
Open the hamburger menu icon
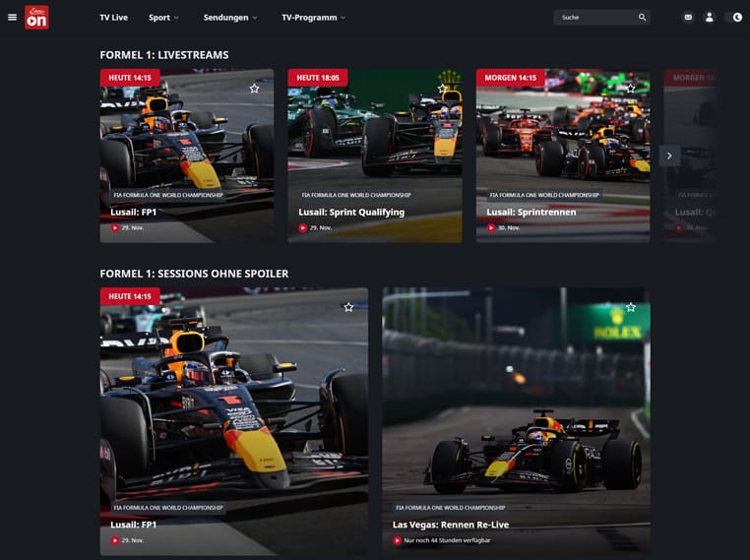click(13, 17)
